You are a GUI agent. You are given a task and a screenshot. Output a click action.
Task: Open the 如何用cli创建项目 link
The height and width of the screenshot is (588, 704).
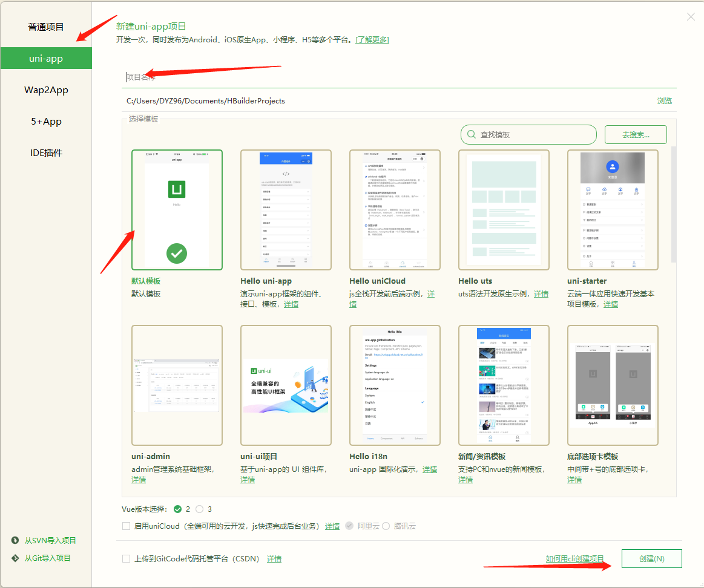(x=574, y=559)
